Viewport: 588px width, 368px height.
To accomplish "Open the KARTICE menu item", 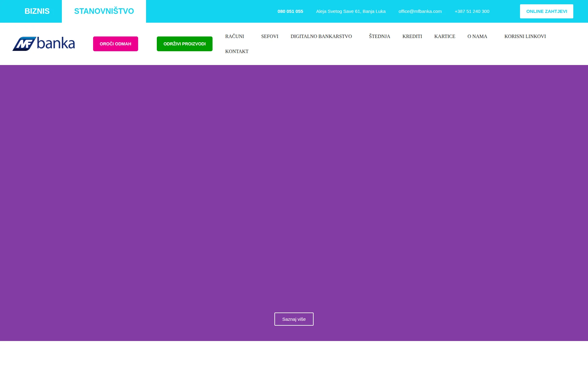I will (x=445, y=36).
